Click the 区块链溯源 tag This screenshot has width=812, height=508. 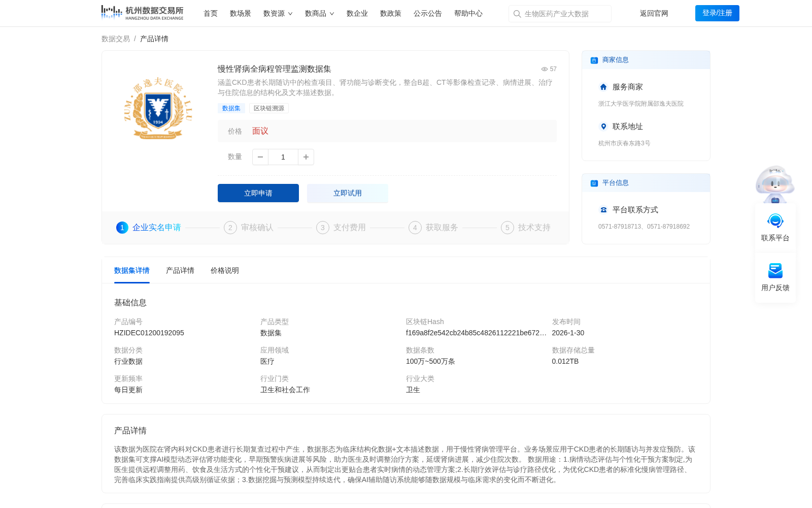pyautogui.click(x=269, y=108)
